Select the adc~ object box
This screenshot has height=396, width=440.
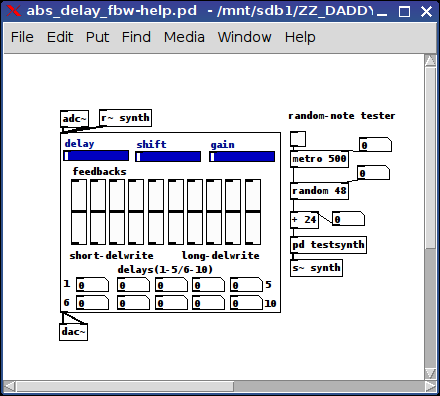74,119
